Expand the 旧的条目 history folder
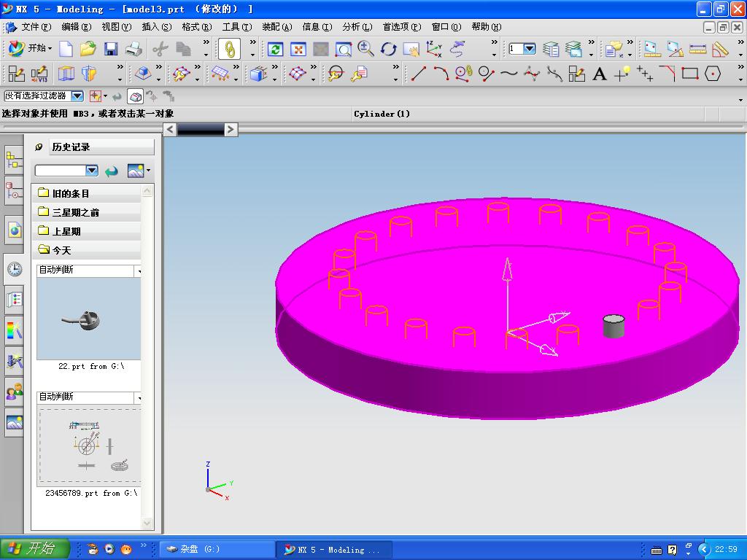747x560 pixels. click(x=86, y=193)
